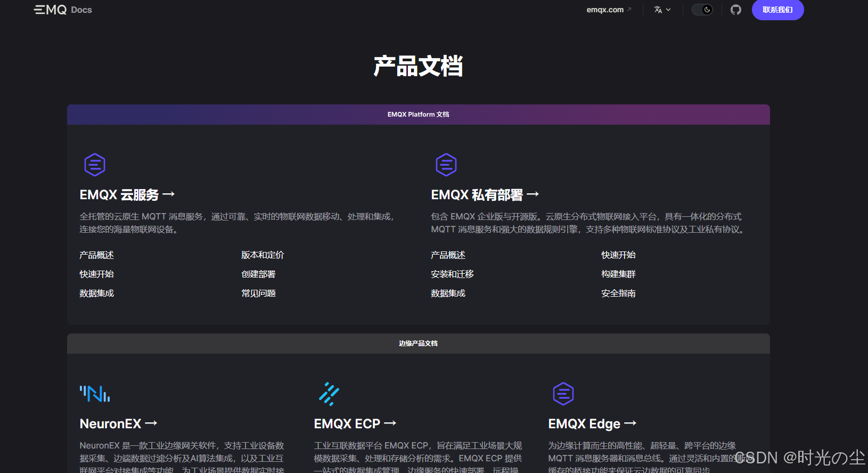Open the 构建集群 link
The image size is (868, 473).
click(618, 274)
